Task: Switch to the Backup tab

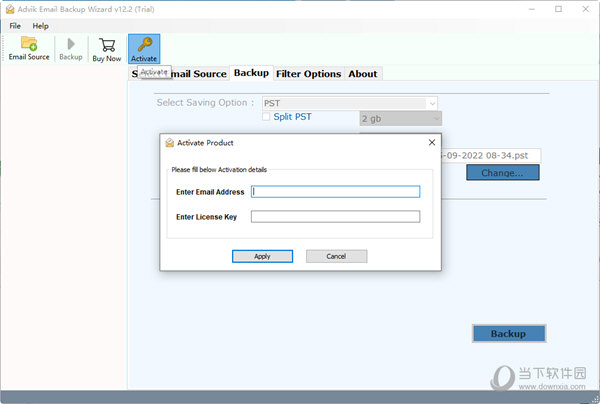Action: coord(251,73)
